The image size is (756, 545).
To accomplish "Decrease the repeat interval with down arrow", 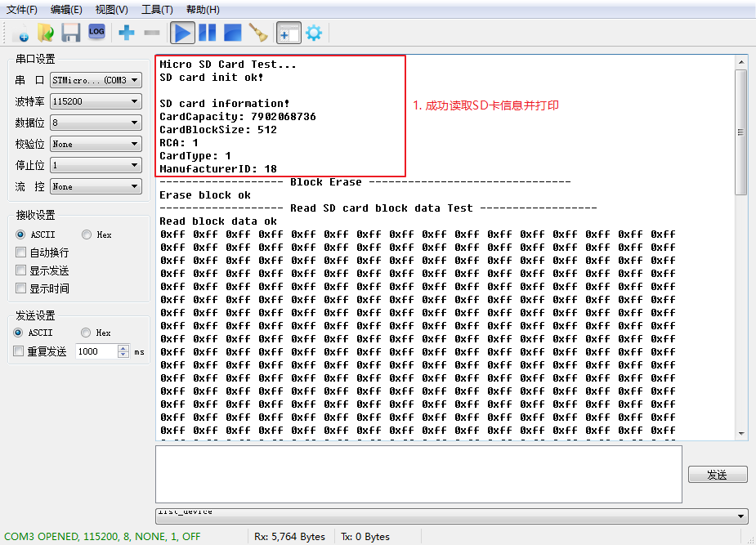I will tap(123, 355).
